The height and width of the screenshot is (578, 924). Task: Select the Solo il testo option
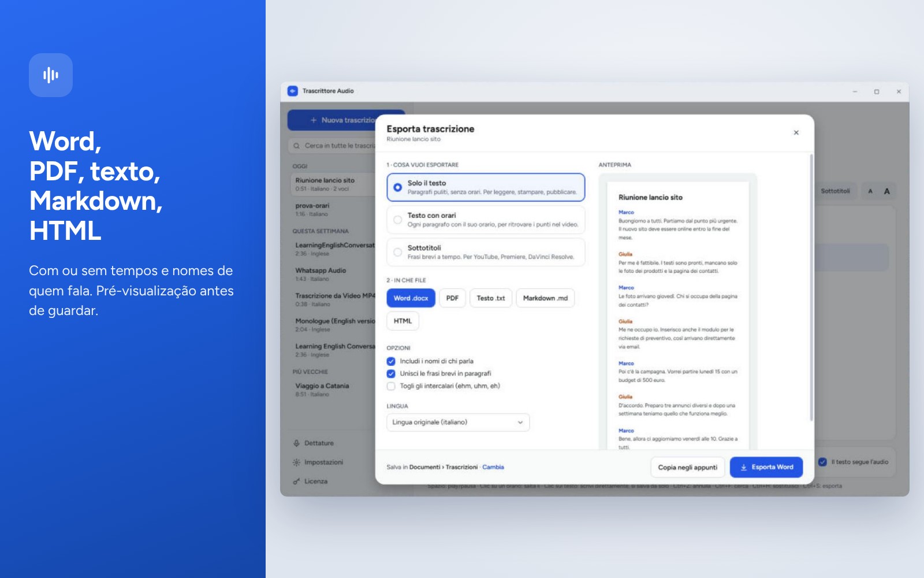pyautogui.click(x=486, y=187)
